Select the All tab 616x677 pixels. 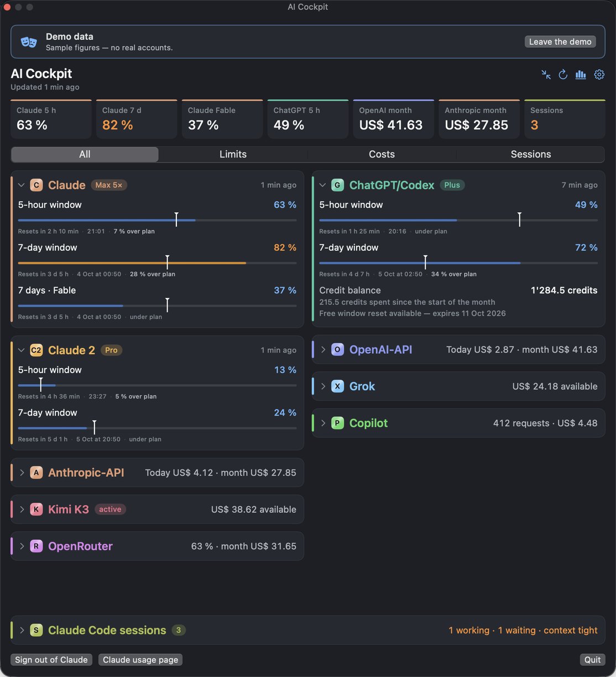85,154
